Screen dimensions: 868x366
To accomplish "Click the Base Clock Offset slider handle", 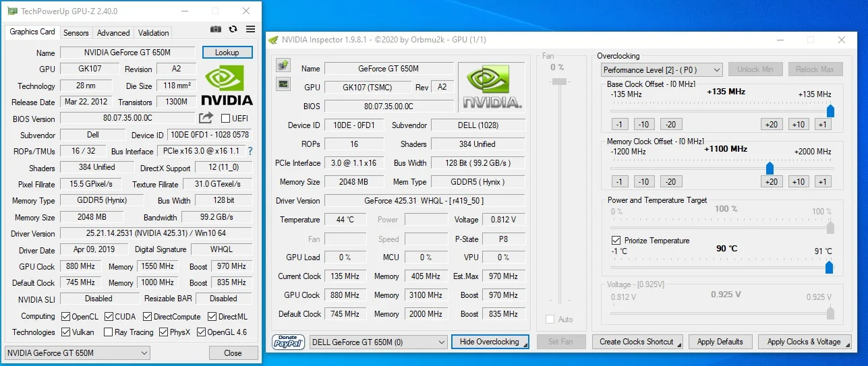I will pos(830,111).
